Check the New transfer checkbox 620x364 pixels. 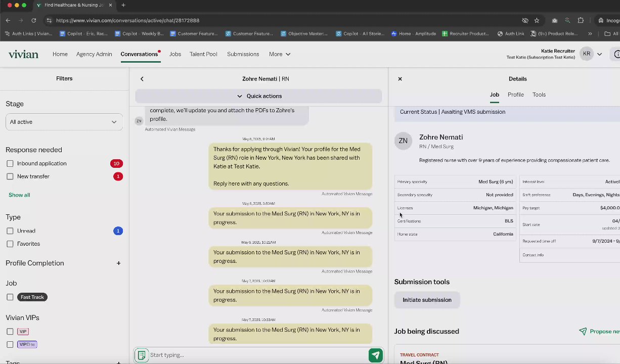click(x=10, y=176)
